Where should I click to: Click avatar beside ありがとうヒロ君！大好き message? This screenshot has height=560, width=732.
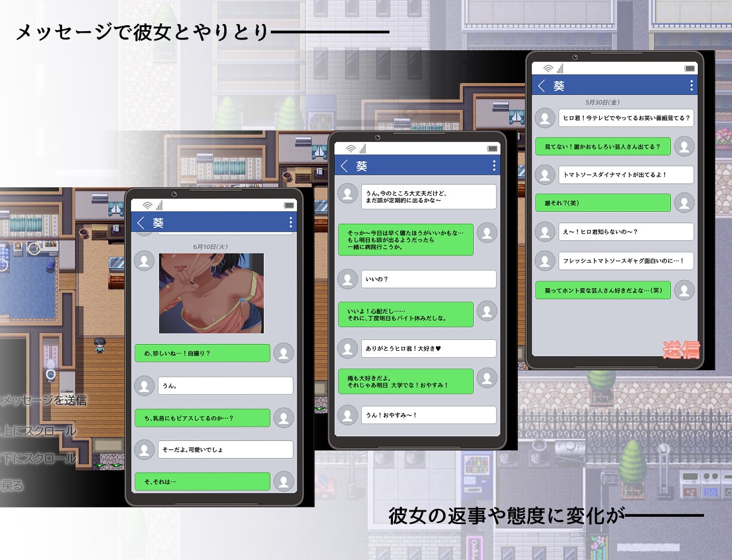point(347,348)
